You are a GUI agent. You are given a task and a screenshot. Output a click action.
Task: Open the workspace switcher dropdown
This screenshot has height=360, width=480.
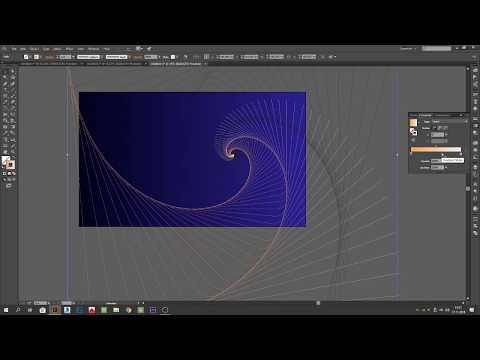pyautogui.click(x=408, y=49)
